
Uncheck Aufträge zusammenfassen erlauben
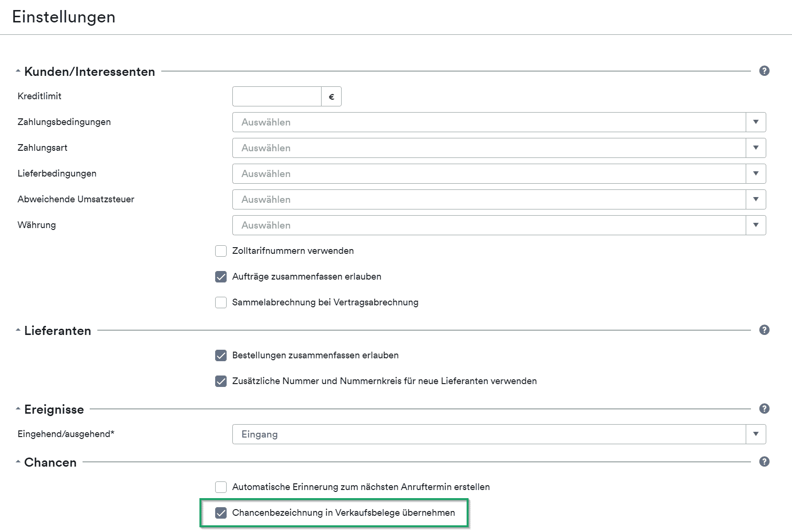point(221,277)
